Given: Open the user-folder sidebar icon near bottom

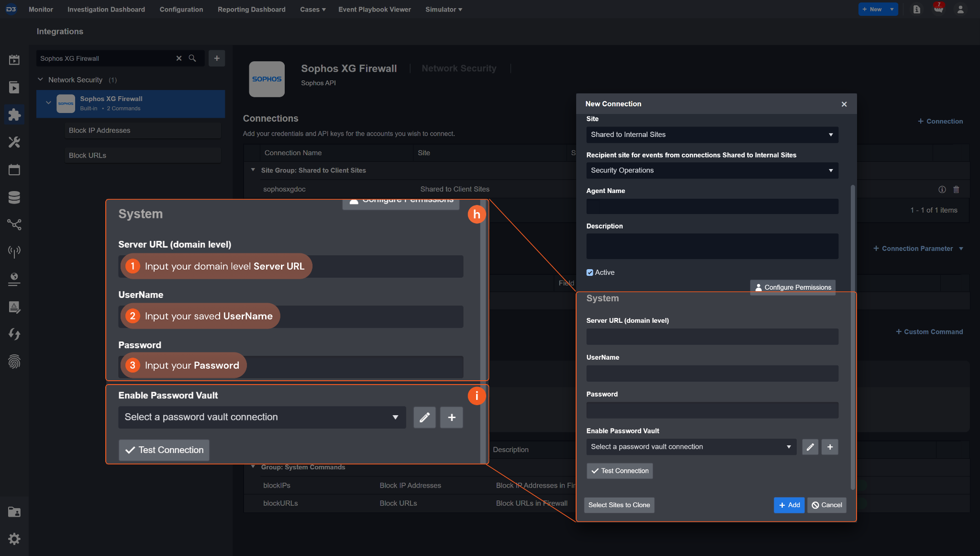Looking at the screenshot, I should pos(14,512).
